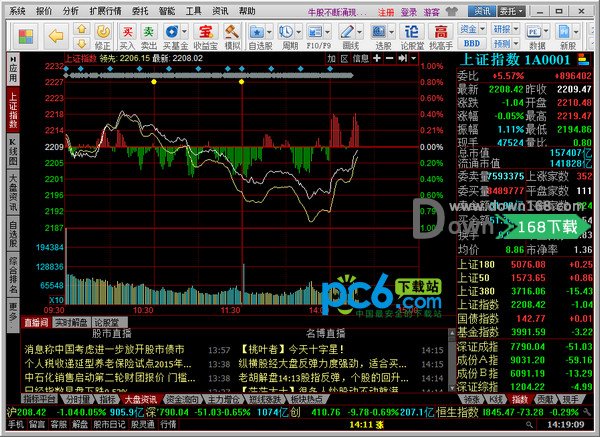This screenshot has height=437, width=600.
Task: Switch to the 实时解盘 tab
Action: pos(71,323)
